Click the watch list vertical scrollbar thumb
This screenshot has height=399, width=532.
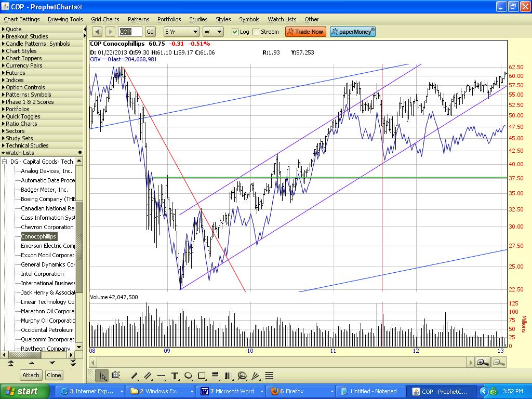79,247
